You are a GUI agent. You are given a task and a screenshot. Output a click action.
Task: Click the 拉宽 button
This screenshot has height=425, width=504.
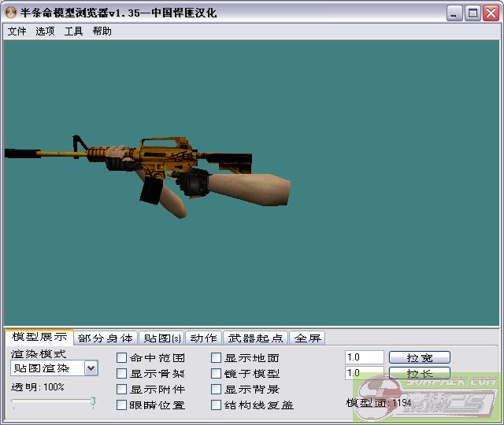(419, 357)
